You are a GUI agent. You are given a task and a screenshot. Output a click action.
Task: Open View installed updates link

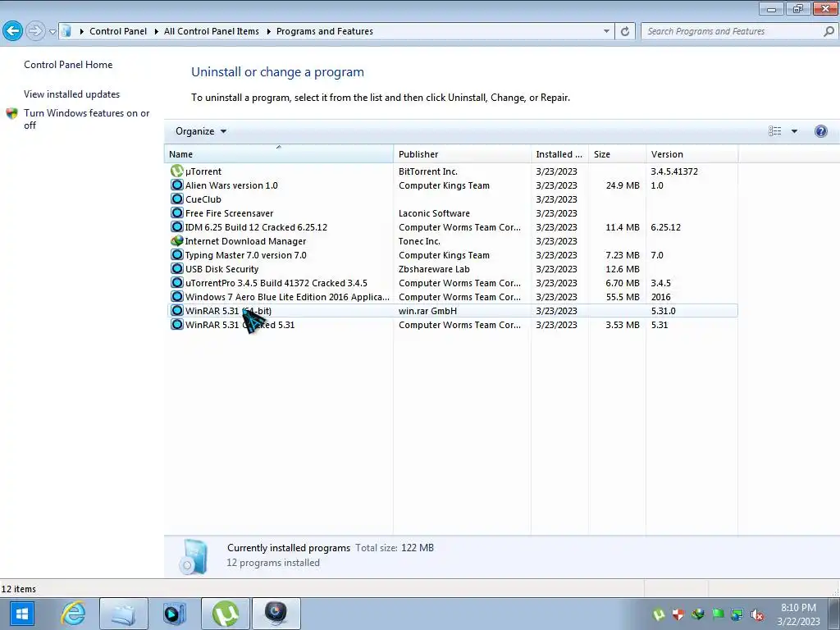point(72,94)
